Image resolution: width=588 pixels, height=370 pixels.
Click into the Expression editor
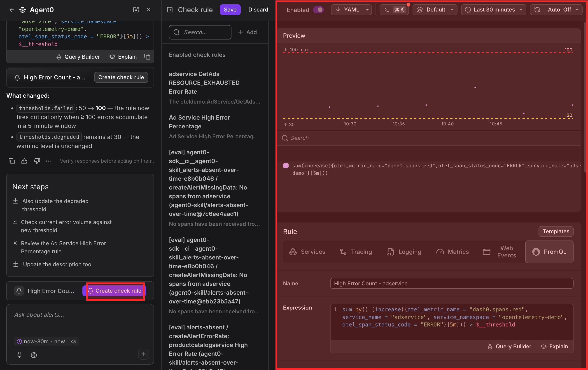tap(452, 321)
